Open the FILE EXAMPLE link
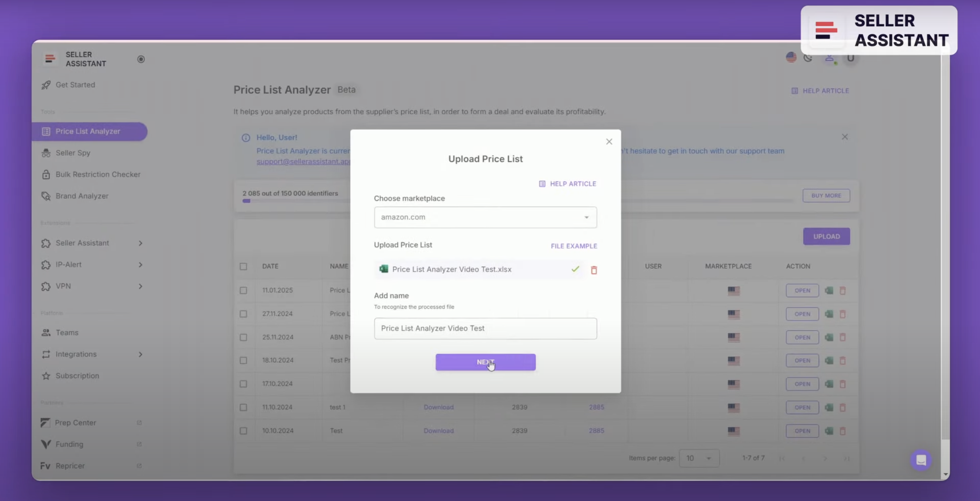The image size is (980, 501). tap(573, 246)
